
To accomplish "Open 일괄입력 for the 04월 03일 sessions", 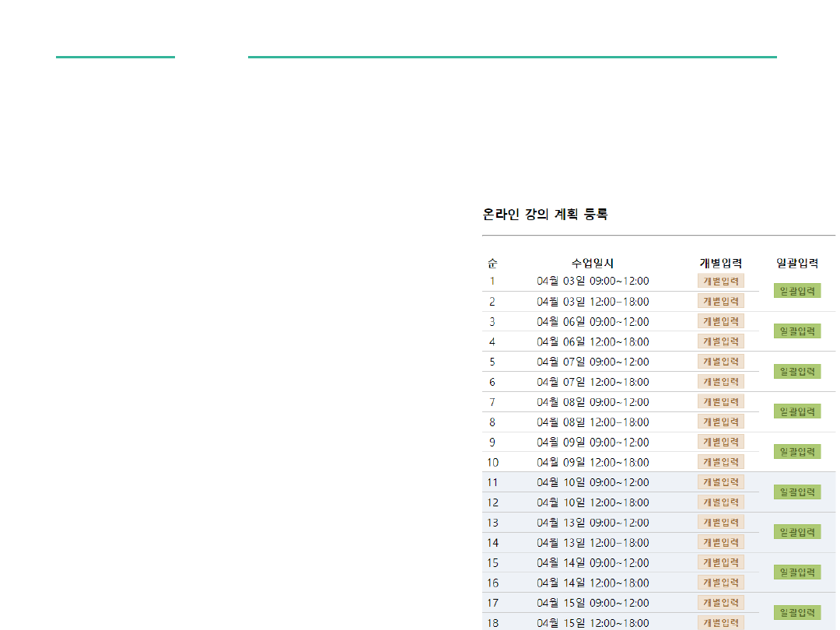I will click(797, 291).
